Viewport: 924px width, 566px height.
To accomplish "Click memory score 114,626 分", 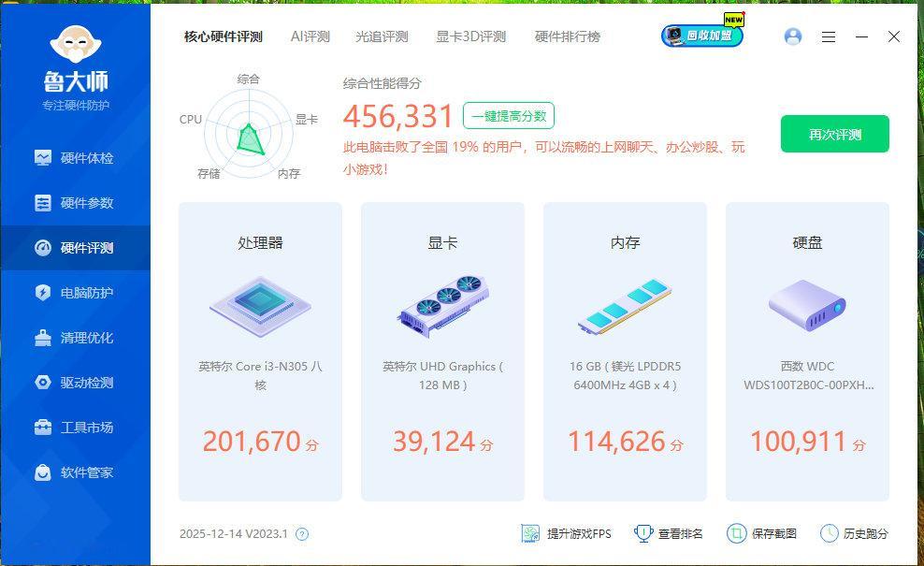I will [x=626, y=442].
